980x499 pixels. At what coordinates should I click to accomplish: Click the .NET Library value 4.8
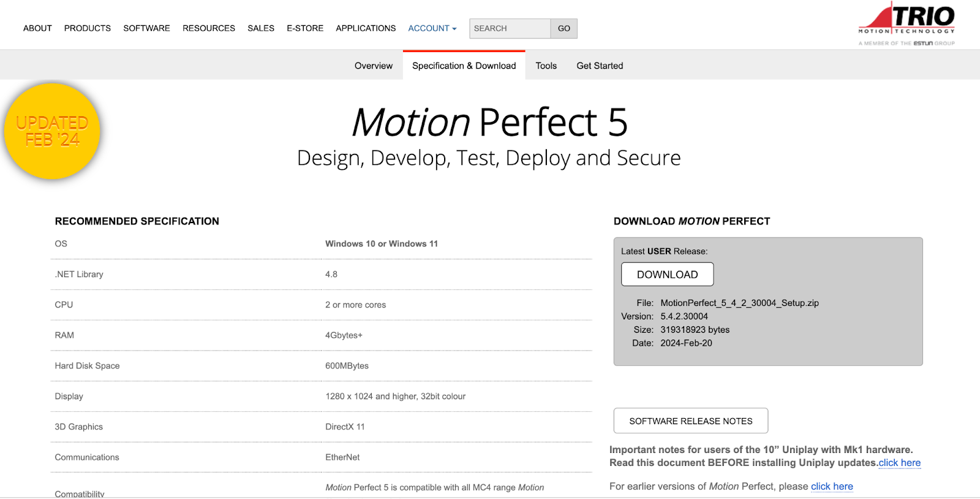[x=331, y=275]
